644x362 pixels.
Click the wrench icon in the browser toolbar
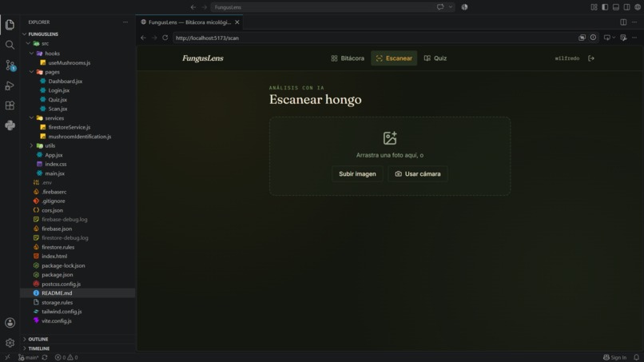point(623,38)
